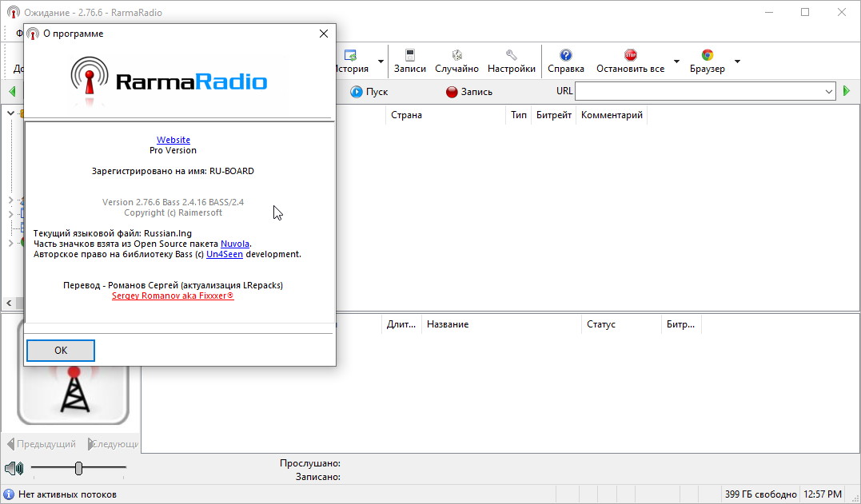Click the Остановить все stop sign button

click(x=631, y=61)
